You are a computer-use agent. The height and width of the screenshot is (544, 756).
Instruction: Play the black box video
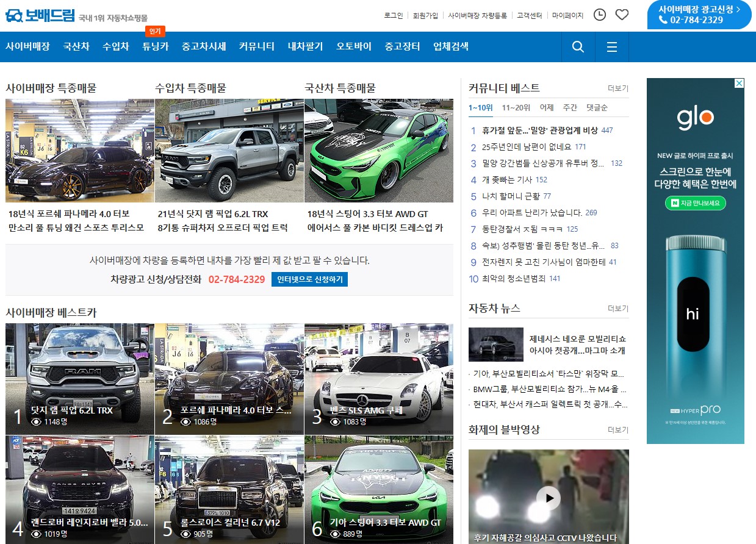(x=549, y=498)
